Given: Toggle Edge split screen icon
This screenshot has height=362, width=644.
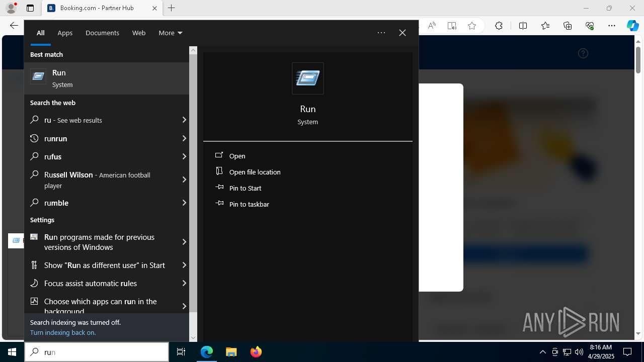Looking at the screenshot, I should [523, 26].
